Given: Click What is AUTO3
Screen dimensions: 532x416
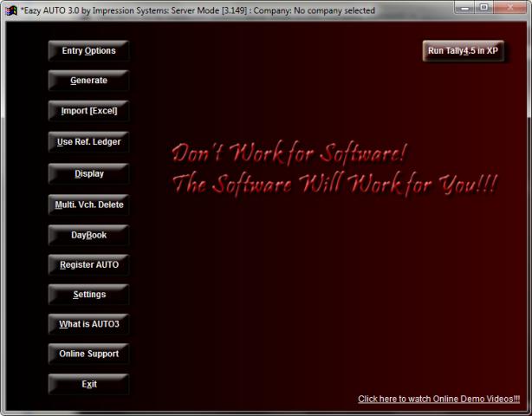Looking at the screenshot, I should pyautogui.click(x=88, y=324).
